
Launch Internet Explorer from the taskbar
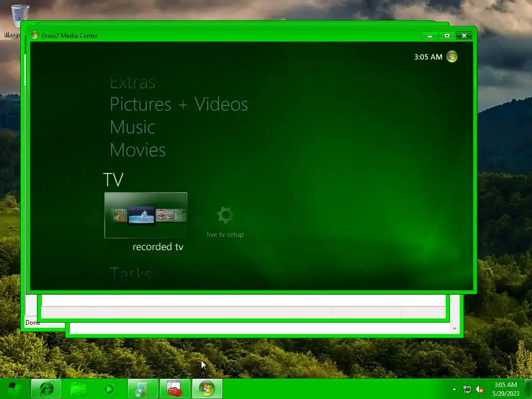click(x=46, y=389)
